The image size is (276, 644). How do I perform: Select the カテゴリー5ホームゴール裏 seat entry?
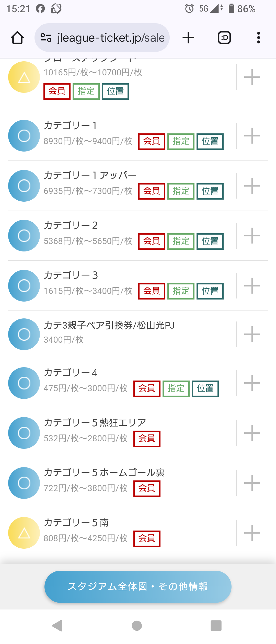(x=138, y=483)
